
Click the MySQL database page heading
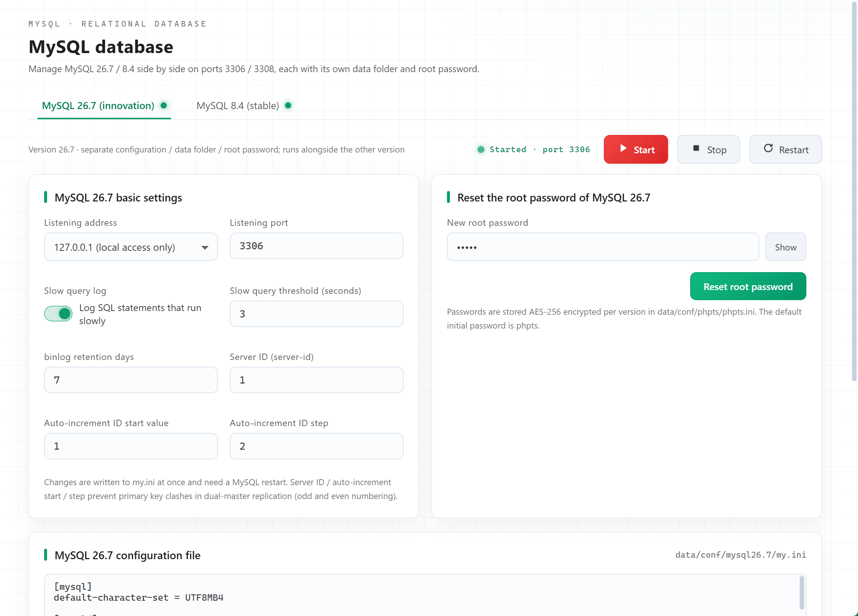101,47
